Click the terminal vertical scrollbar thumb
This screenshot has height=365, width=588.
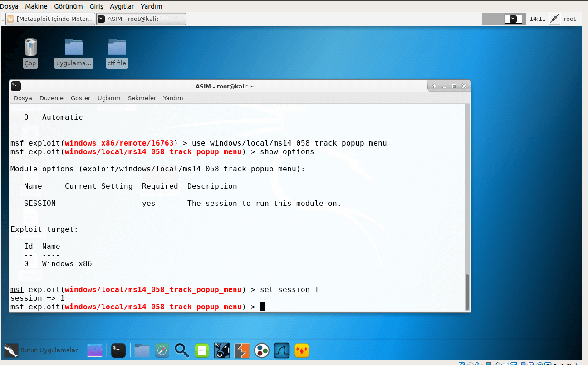click(467, 292)
